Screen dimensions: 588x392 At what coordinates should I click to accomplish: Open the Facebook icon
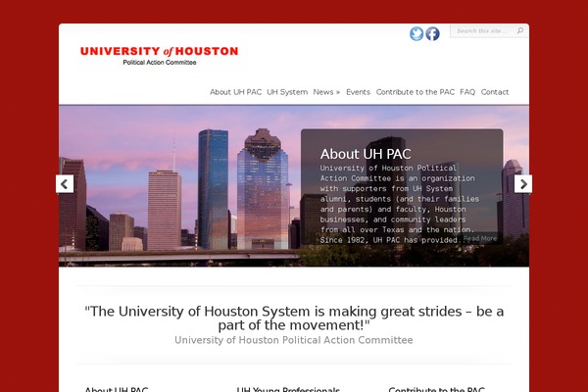point(432,33)
